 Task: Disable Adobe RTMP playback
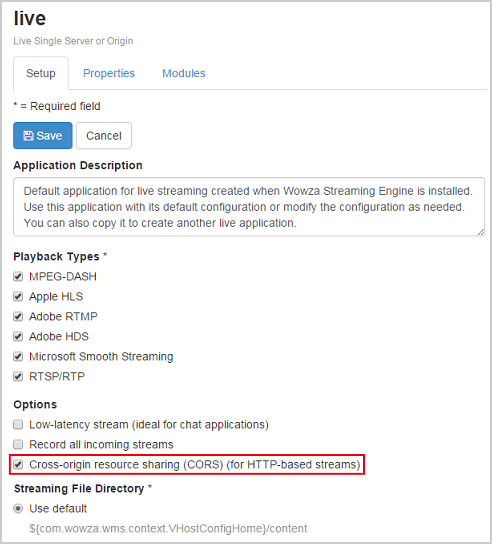coord(18,316)
